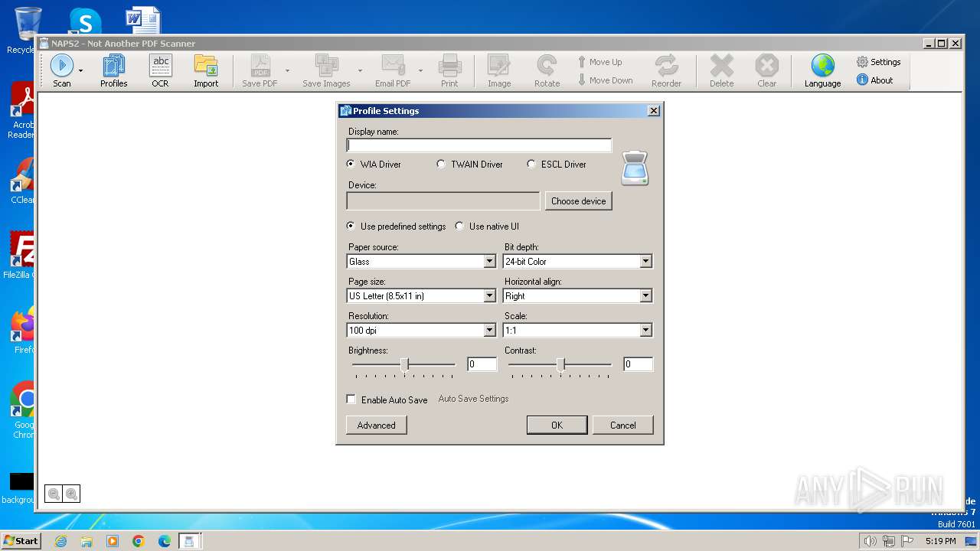This screenshot has height=551, width=980.
Task: Open the Scale dropdown
Action: click(x=577, y=331)
